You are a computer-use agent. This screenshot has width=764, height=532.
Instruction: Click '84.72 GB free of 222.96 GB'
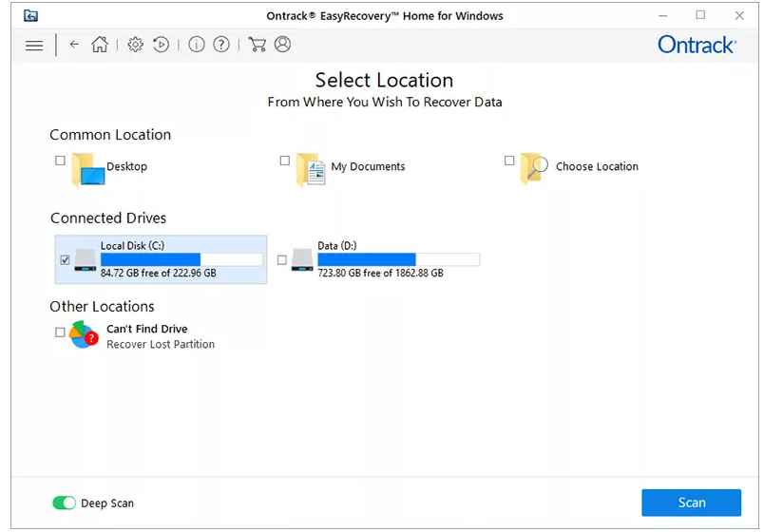coord(159,273)
